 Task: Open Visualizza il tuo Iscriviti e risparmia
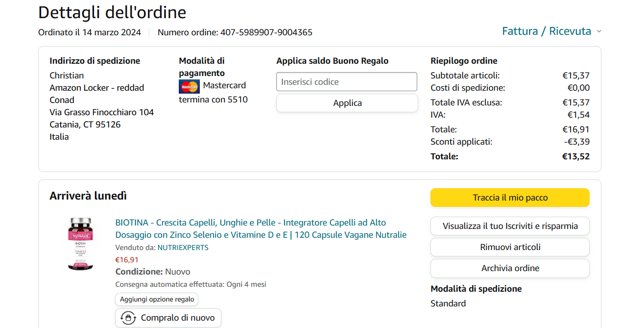click(510, 226)
